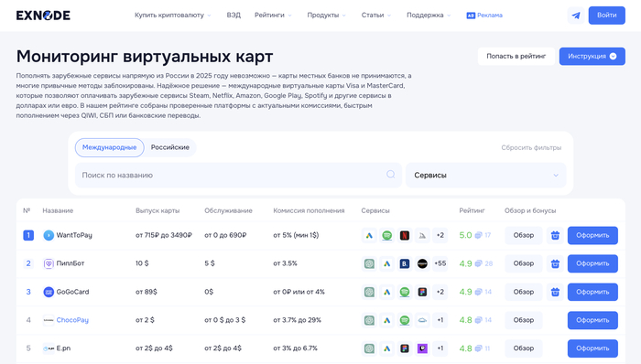Open the Реклама link in navigation
Image resolution: width=641 pixels, height=364 pixels.
[484, 16]
